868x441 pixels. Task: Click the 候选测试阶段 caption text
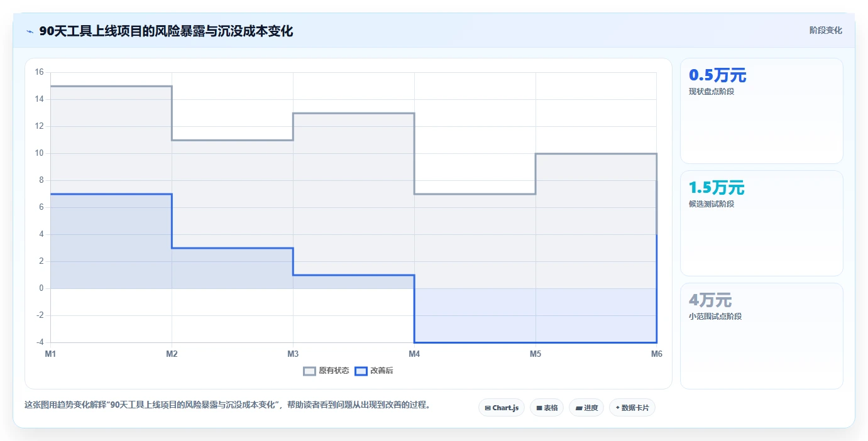point(711,204)
